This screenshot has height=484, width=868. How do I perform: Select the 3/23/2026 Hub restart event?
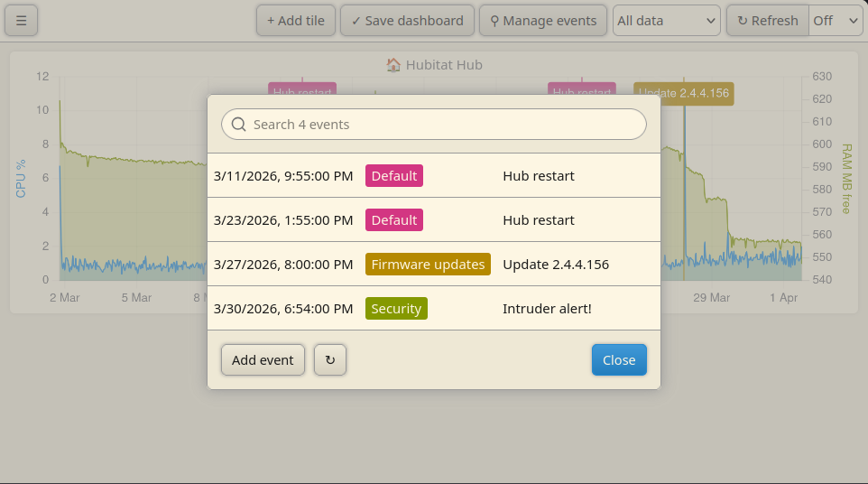click(434, 219)
